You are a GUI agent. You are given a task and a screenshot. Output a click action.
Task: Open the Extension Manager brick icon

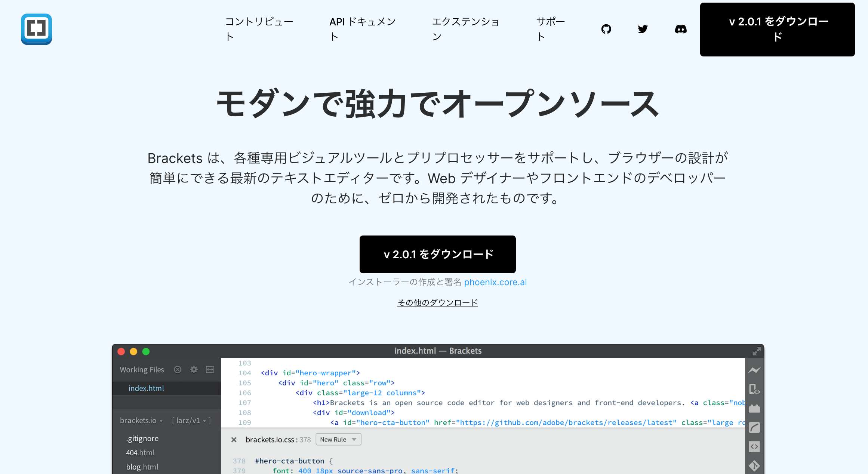tap(754, 409)
